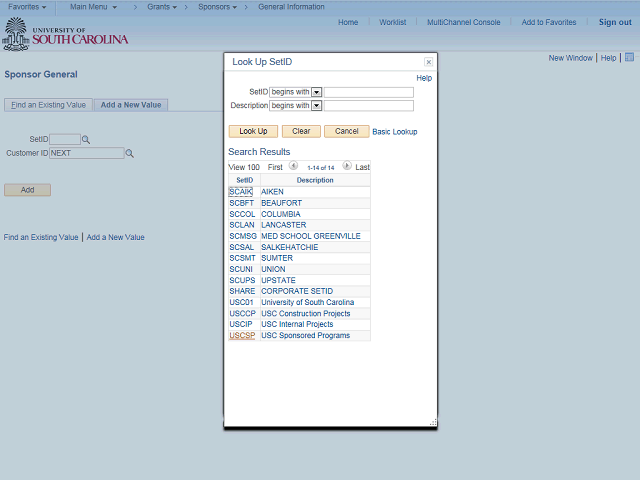This screenshot has height=480, width=640.
Task: Click the Customer ID field containing NEXT
Action: pos(87,153)
